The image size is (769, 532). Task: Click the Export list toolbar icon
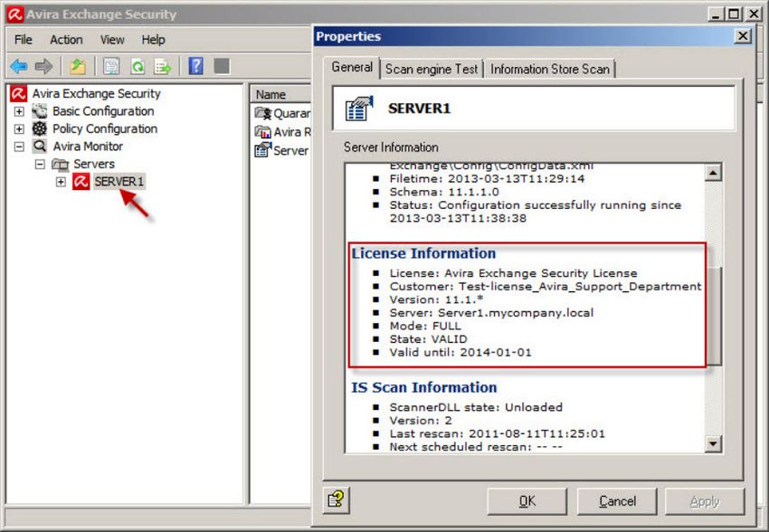tap(162, 66)
